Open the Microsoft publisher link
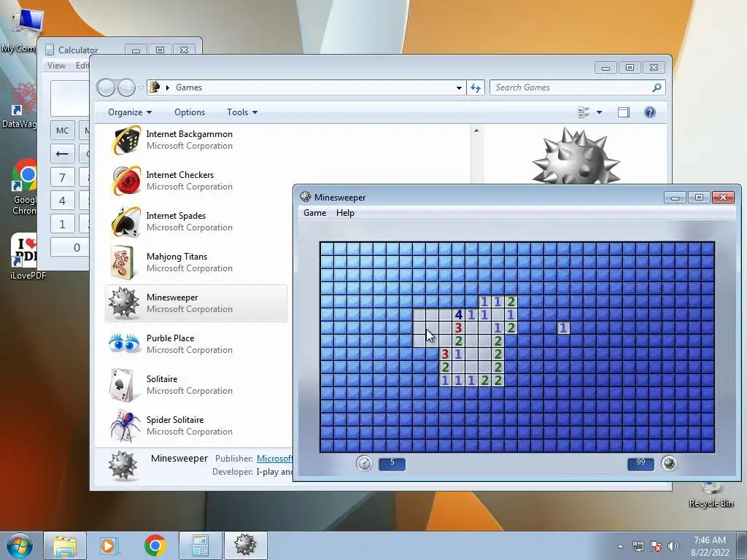This screenshot has height=560, width=747. 274,459
